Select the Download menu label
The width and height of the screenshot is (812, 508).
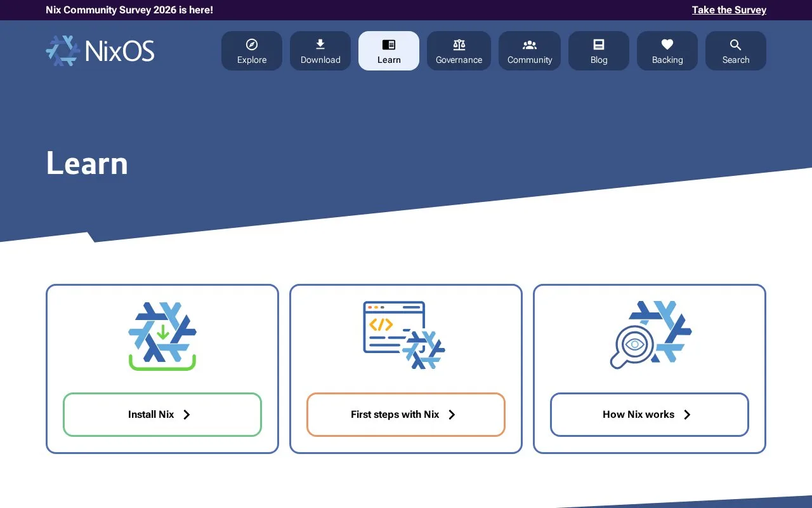320,60
